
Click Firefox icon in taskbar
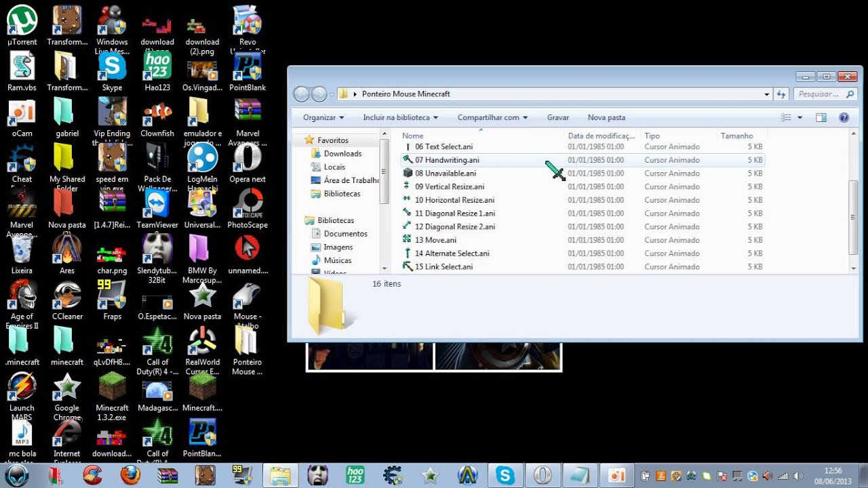coord(130,475)
